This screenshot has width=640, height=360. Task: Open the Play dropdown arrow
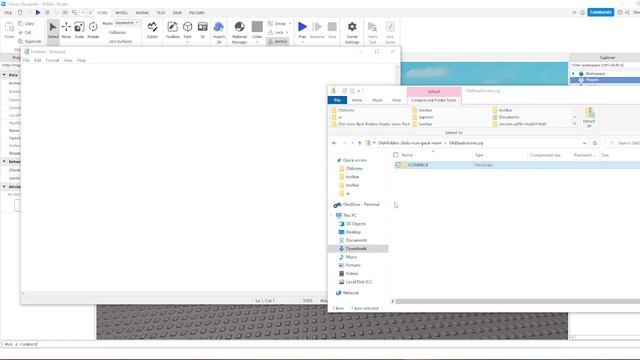pos(302,41)
